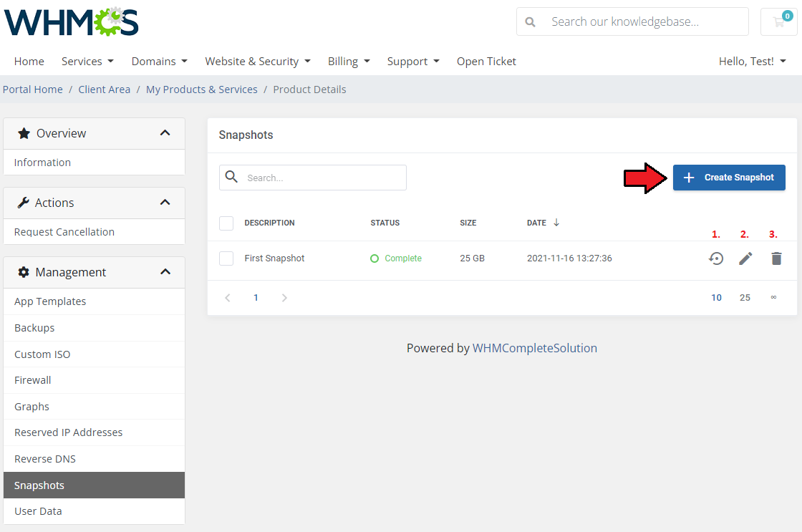The height and width of the screenshot is (532, 802).
Task: Sort by the SIZE column header
Action: 468,223
